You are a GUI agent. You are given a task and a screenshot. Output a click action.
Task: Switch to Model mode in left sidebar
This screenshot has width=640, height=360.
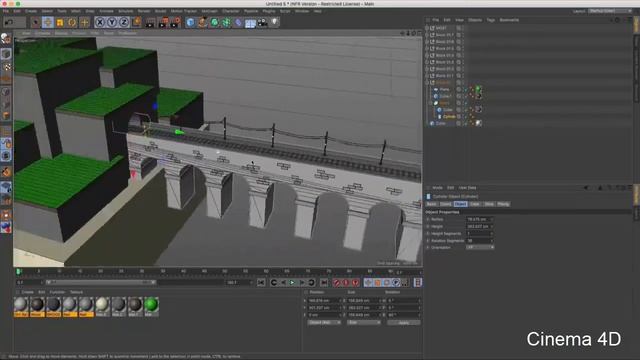6,53
